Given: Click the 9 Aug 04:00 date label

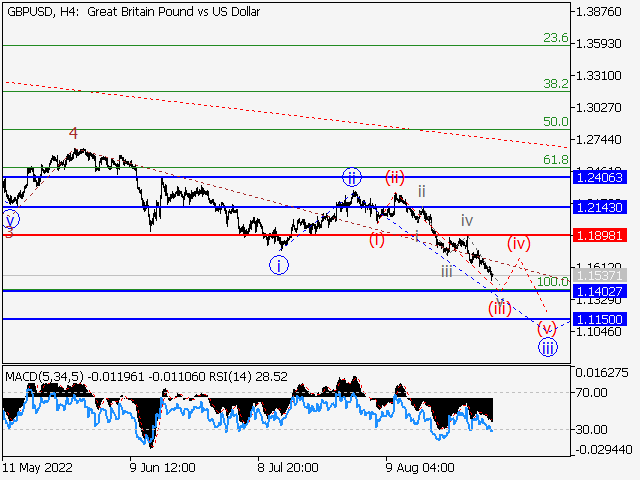Looking at the screenshot, I should [420, 467].
